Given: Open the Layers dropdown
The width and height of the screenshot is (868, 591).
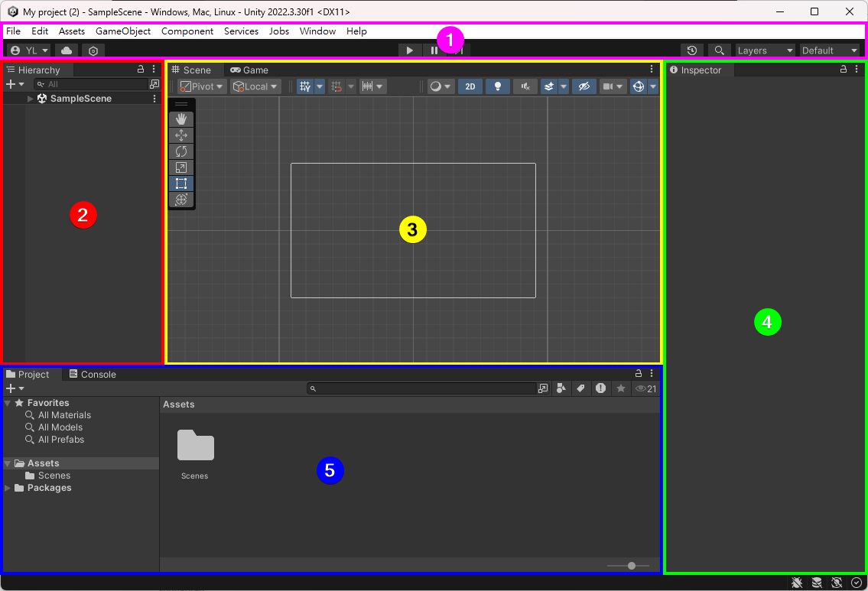Looking at the screenshot, I should [x=765, y=50].
